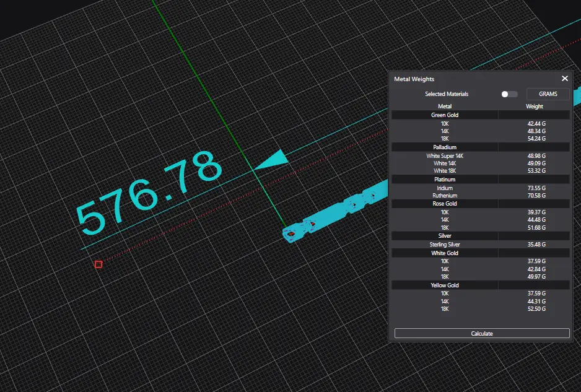
Task: Select the 14K label under Rose Gold
Action: (x=445, y=220)
